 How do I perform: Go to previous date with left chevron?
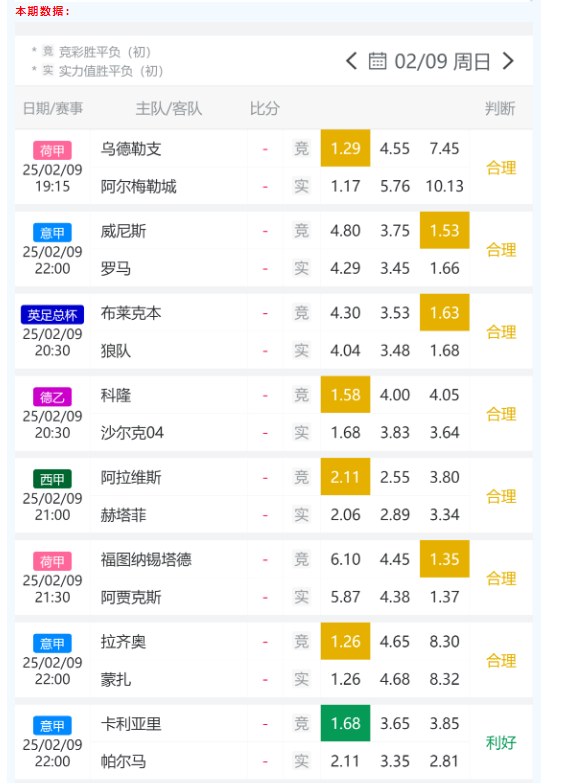point(351,61)
